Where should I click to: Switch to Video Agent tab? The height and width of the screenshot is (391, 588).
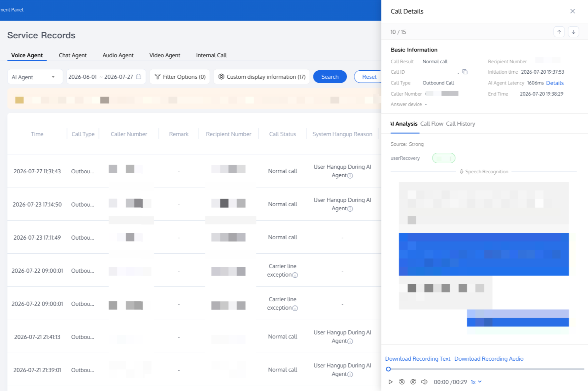click(165, 55)
